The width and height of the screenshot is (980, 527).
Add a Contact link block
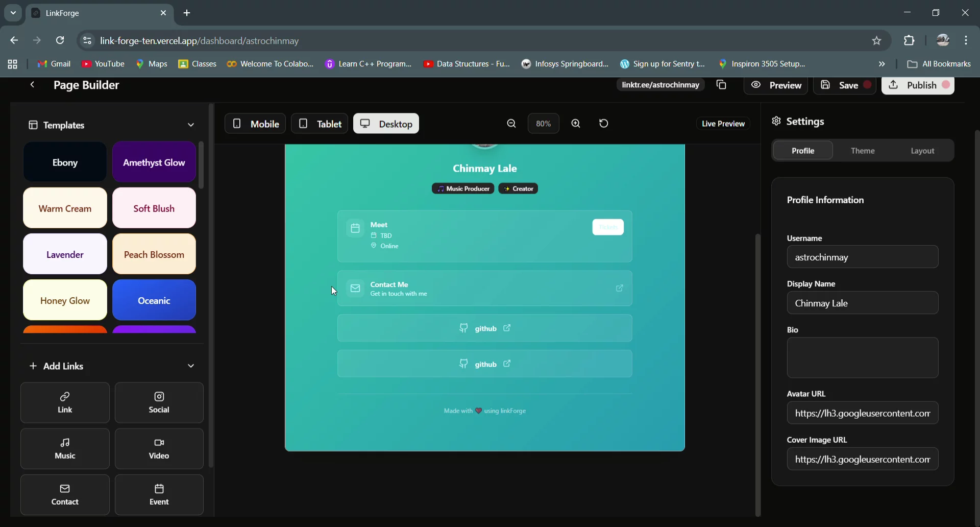point(64,494)
